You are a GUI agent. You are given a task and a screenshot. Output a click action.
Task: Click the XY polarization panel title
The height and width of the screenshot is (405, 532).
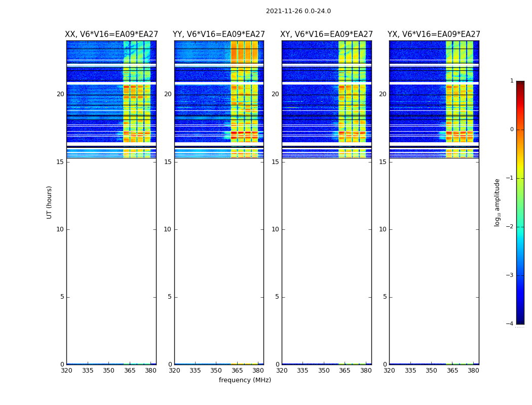tap(326, 34)
